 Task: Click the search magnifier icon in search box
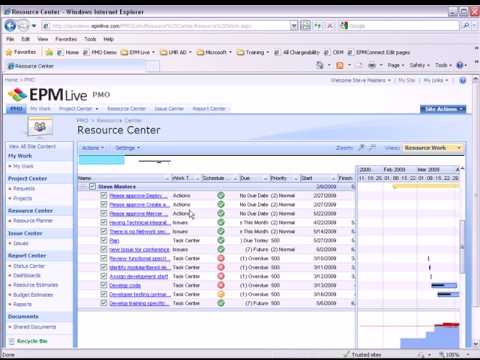[466, 26]
